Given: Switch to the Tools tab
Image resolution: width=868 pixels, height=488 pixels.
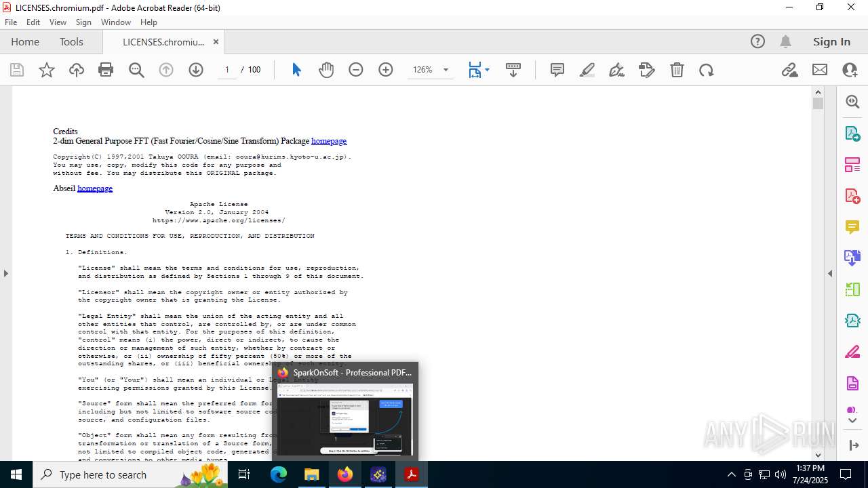Looking at the screenshot, I should pyautogui.click(x=71, y=41).
